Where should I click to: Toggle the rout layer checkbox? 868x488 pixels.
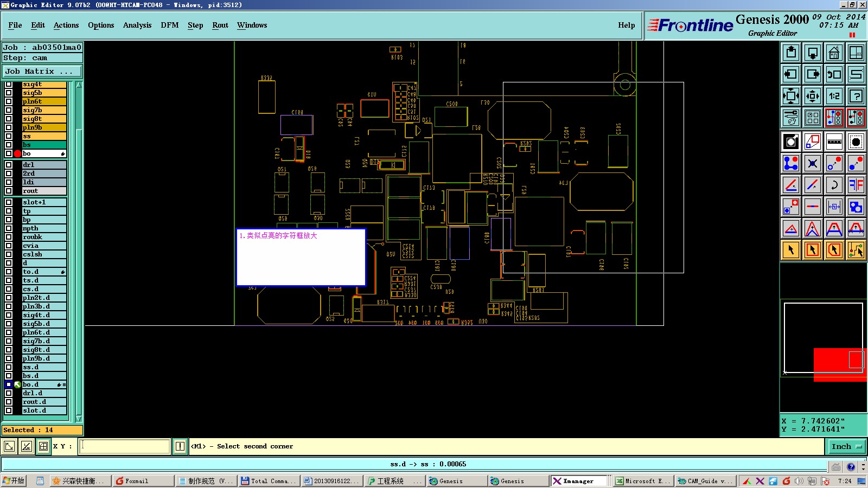(x=9, y=191)
